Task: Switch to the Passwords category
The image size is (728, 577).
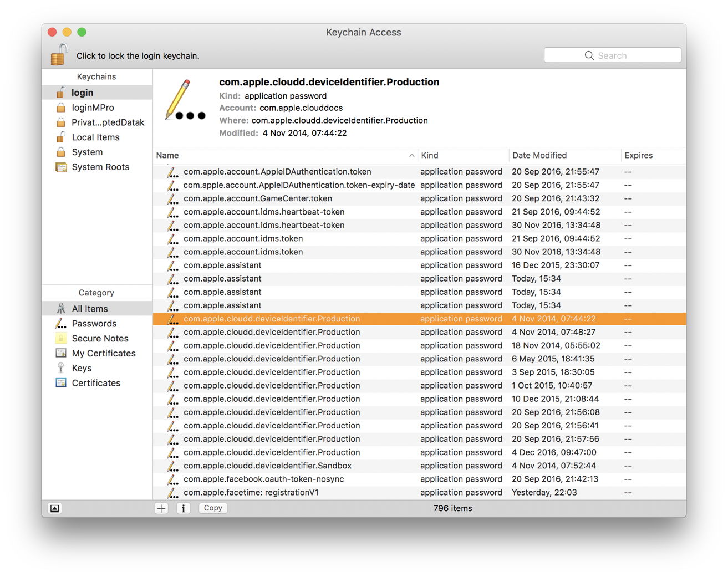Action: 94,324
